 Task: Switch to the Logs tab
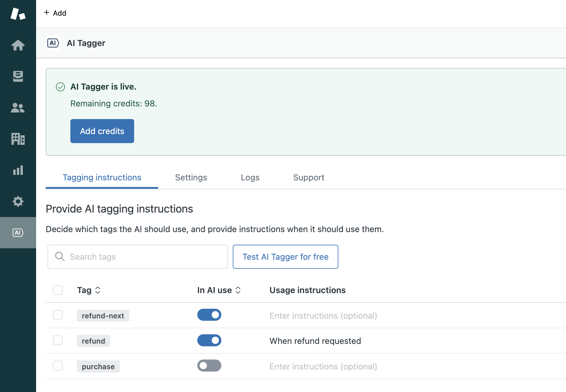(250, 177)
